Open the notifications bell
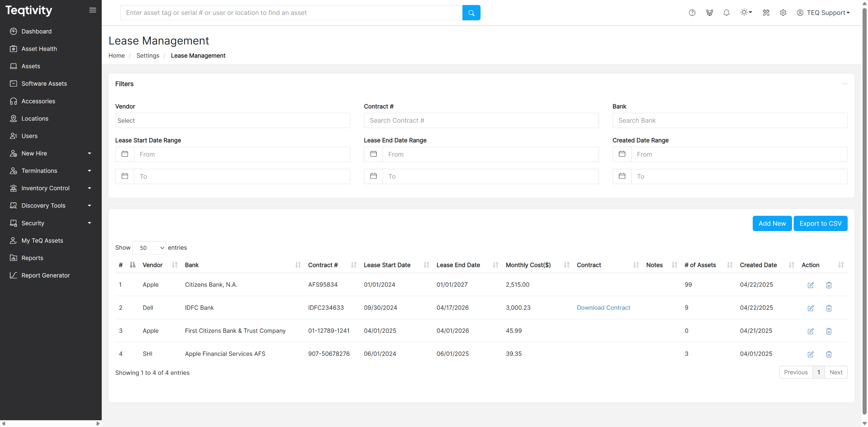 point(726,13)
